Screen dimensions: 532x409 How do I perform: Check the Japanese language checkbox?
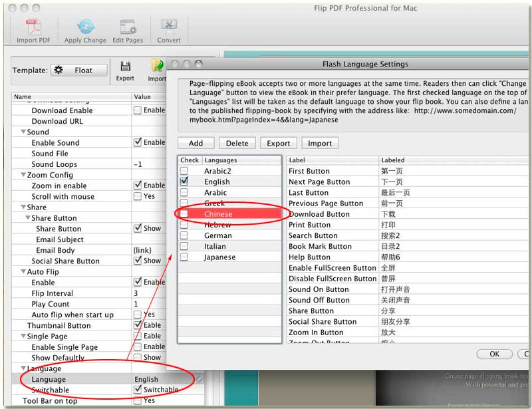(184, 257)
